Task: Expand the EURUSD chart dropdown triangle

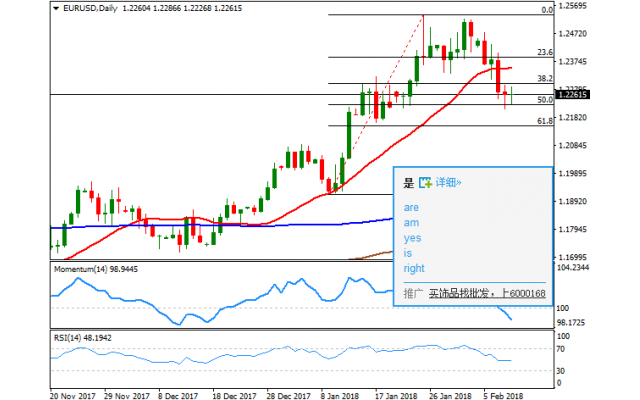Action: [54, 8]
